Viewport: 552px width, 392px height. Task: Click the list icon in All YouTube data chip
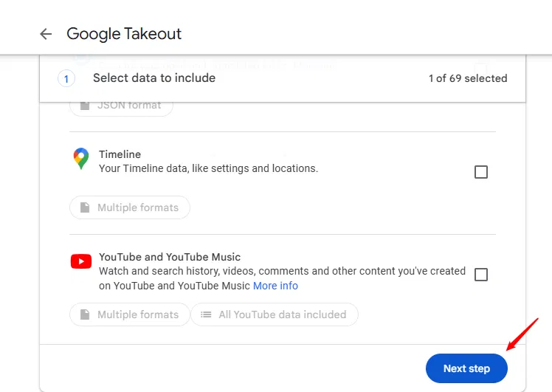coord(205,314)
